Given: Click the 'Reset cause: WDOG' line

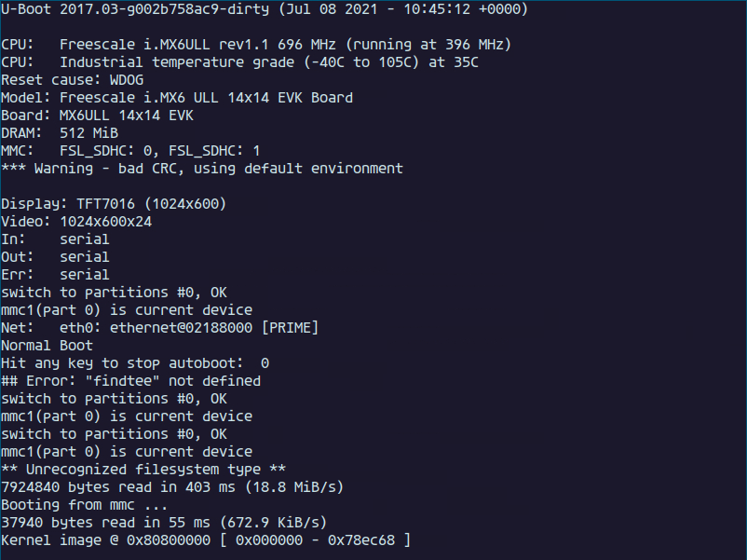Looking at the screenshot, I should pos(73,79).
